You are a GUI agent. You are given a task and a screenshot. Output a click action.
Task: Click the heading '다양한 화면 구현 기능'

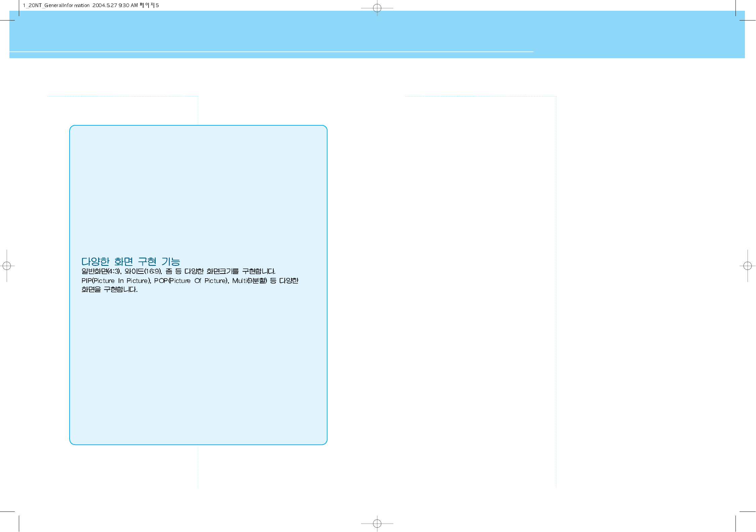click(131, 261)
